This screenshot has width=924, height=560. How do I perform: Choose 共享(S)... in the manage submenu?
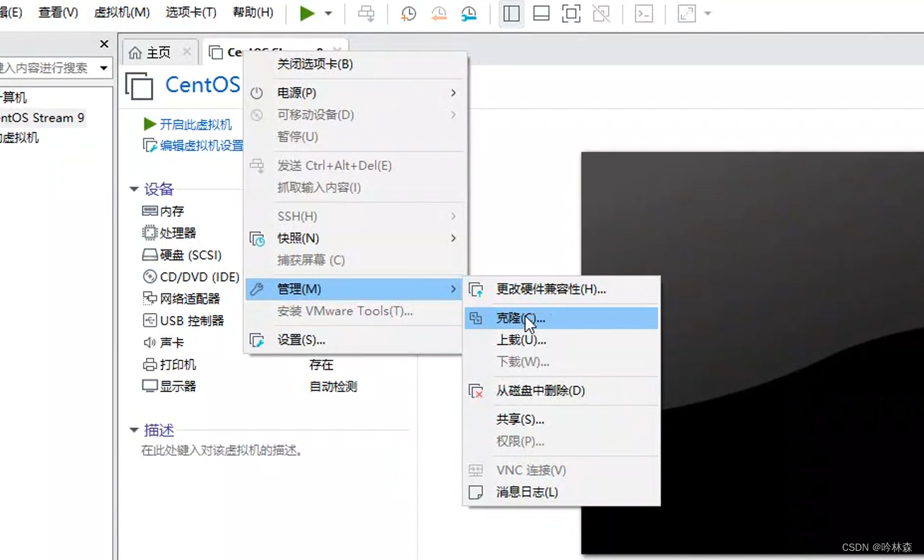click(561, 420)
